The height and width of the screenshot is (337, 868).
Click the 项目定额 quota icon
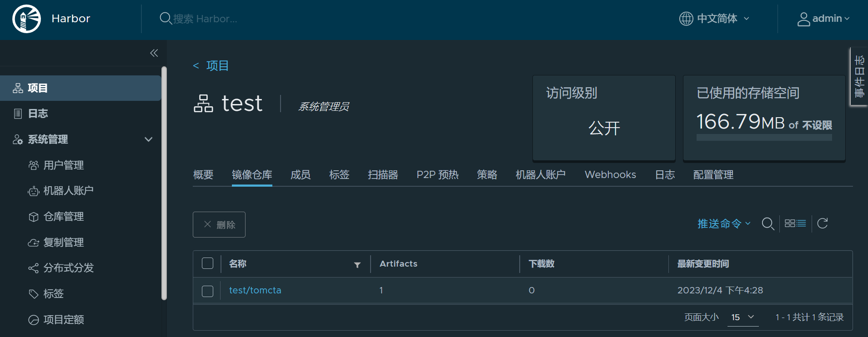(34, 320)
